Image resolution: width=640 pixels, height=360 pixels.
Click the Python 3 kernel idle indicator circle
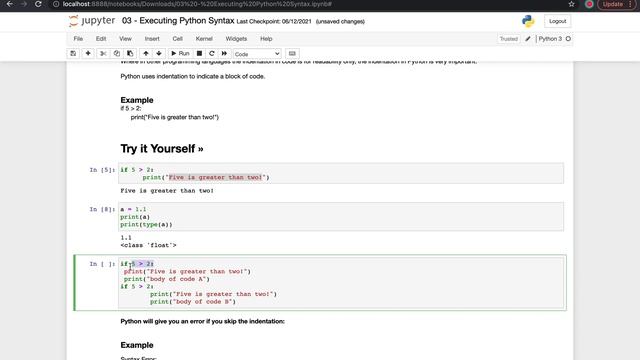point(568,39)
